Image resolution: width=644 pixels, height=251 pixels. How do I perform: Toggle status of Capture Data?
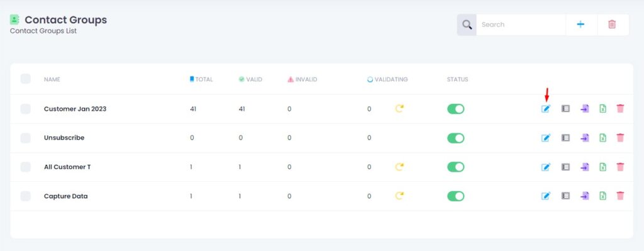click(x=456, y=196)
